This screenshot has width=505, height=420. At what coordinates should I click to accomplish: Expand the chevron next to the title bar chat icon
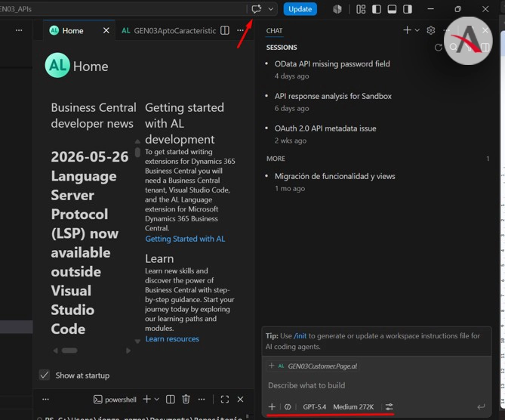(x=271, y=9)
